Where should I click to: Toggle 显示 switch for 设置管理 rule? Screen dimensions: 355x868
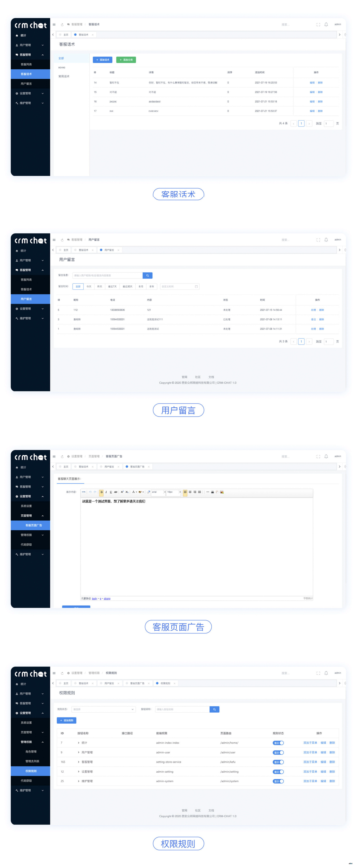(x=278, y=772)
